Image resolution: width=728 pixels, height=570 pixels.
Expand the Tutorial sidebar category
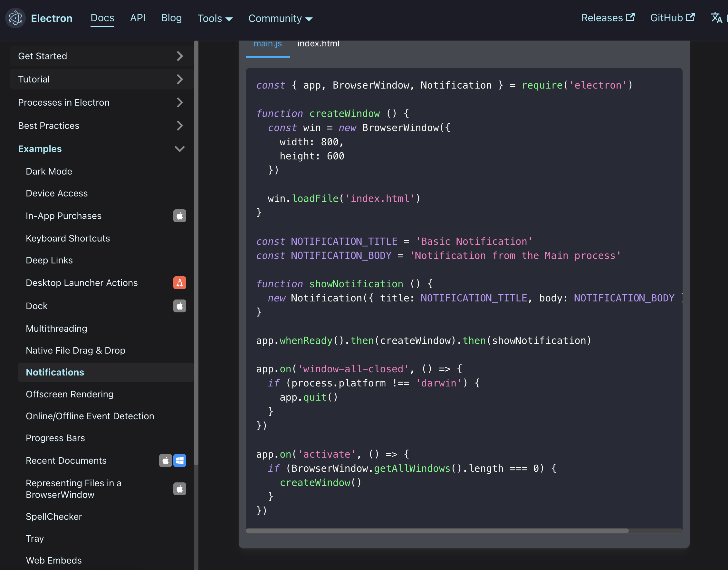pos(179,79)
